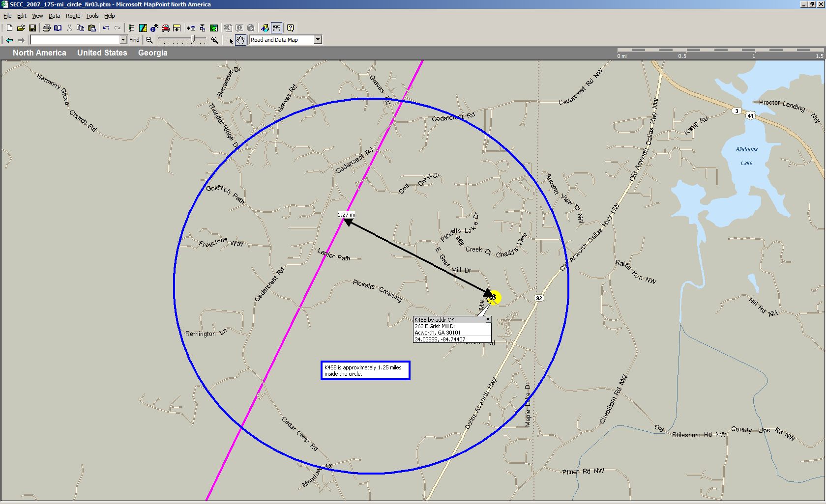Click the Find button
Viewport: 826px width, 504px height.
point(134,40)
